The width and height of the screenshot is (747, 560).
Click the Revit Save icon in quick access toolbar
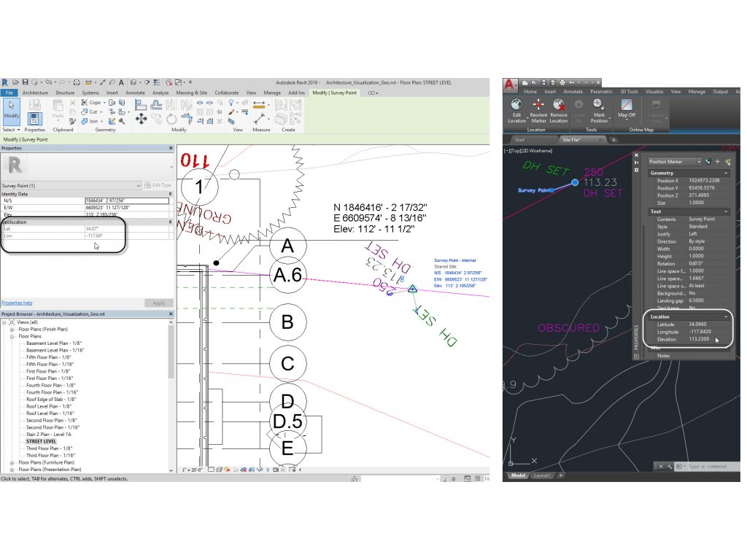pos(26,82)
